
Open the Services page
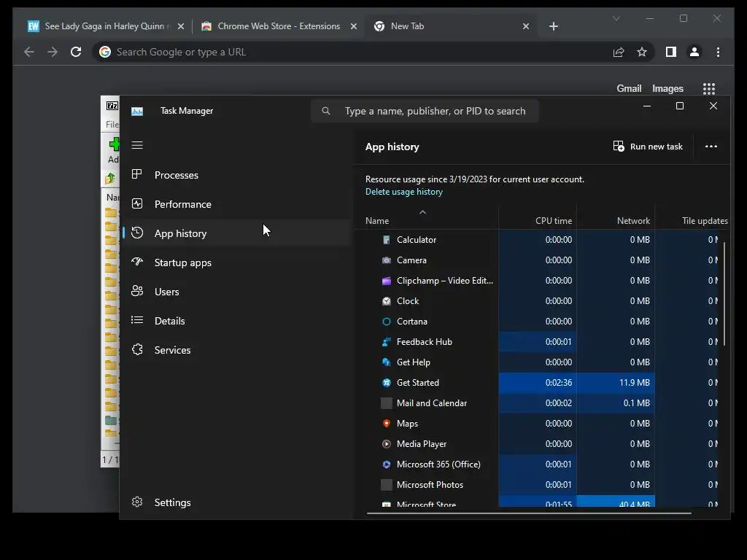pos(237,350)
